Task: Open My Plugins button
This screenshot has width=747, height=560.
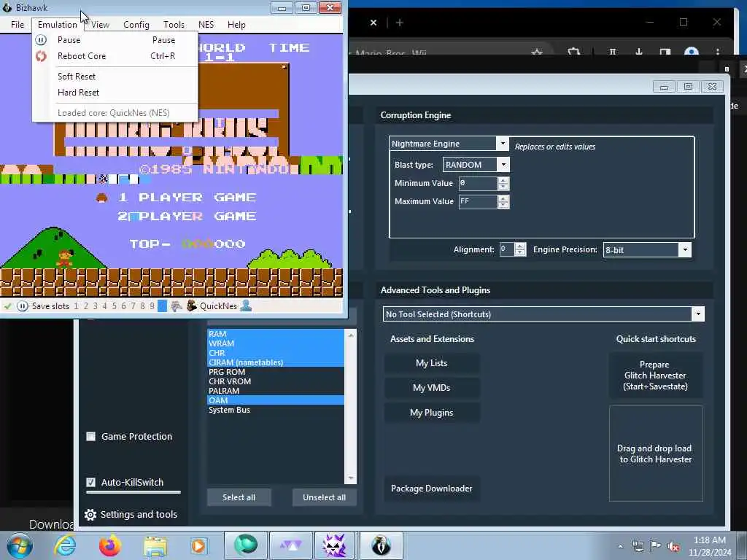Action: coord(432,413)
